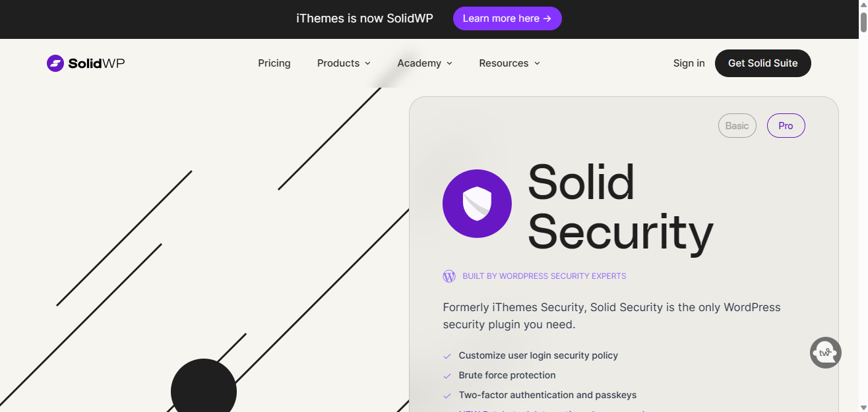Open the chat widget bubble icon
This screenshot has height=412, width=868.
click(825, 353)
